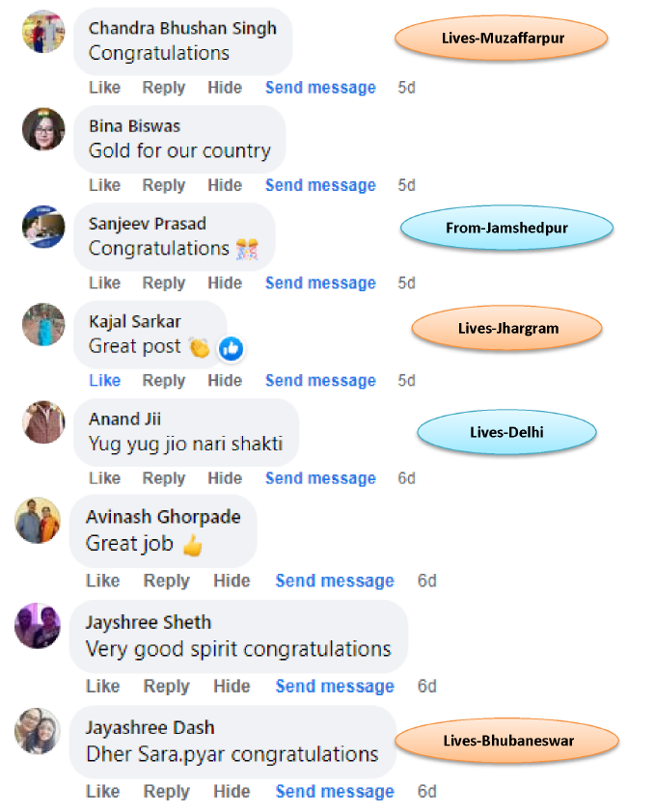Open Bina Biswas's avatar photo

[43, 129]
